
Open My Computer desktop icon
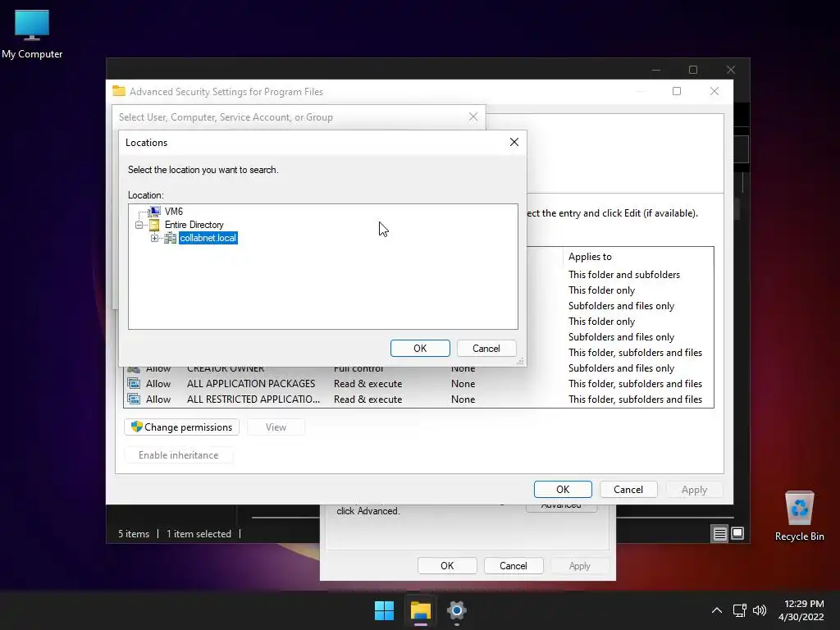[x=32, y=34]
